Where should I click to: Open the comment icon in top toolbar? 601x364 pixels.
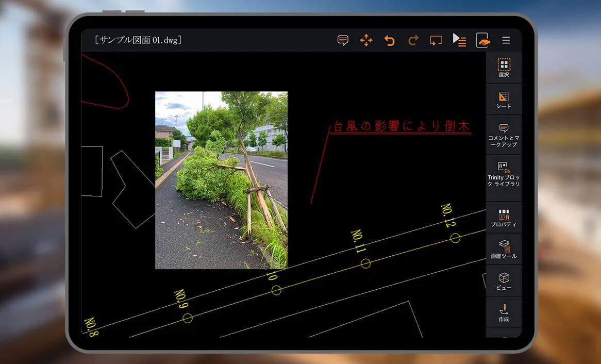tap(343, 40)
